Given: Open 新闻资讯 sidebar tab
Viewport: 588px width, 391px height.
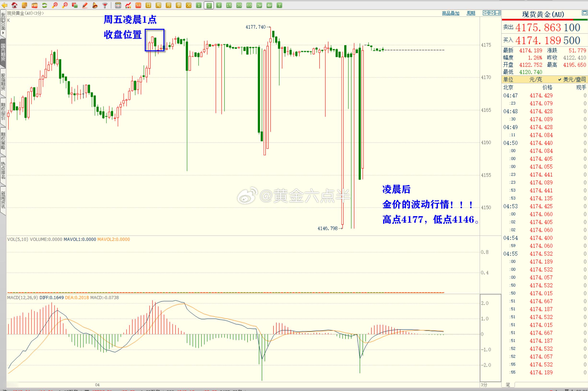Looking at the screenshot, I should click(x=3, y=200).
